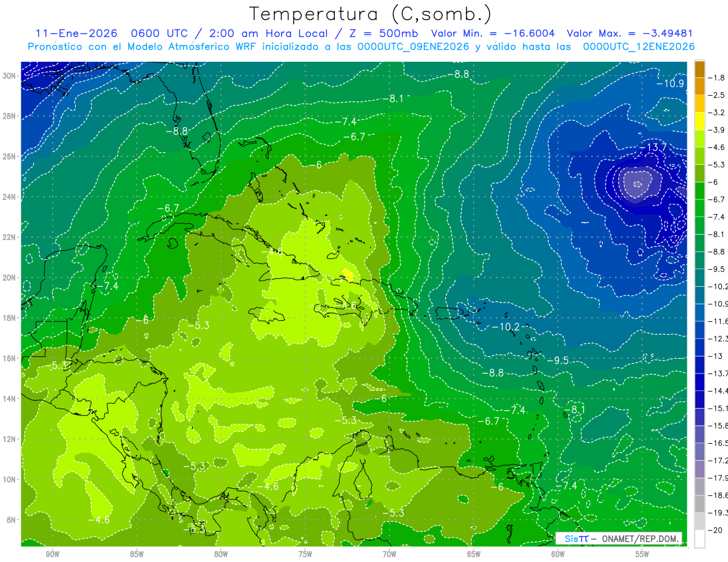This screenshot has width=728, height=562.
Task: Click the colorbar value "-20"
Action: click(716, 530)
